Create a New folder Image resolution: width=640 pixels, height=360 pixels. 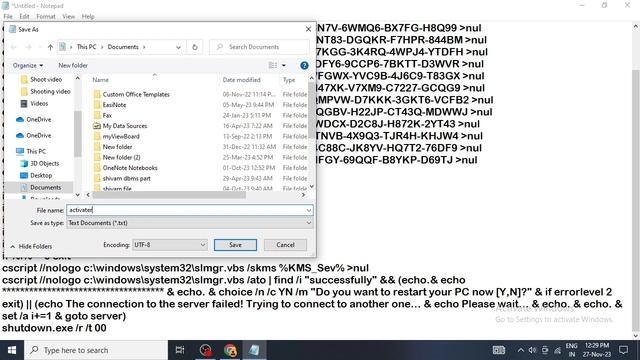pos(73,65)
